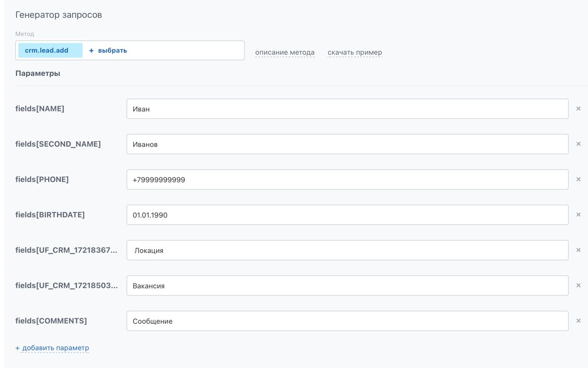
Task: Focus the input field containing Иван
Action: (347, 109)
